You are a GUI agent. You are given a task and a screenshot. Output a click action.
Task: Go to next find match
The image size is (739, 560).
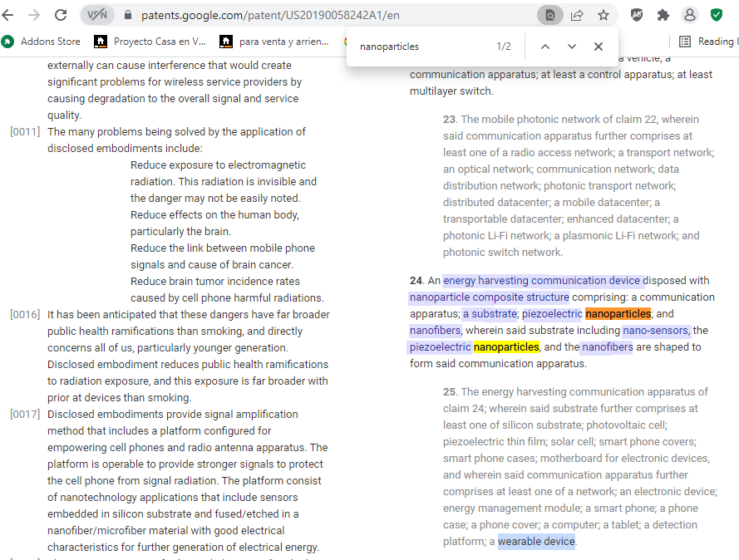[572, 47]
